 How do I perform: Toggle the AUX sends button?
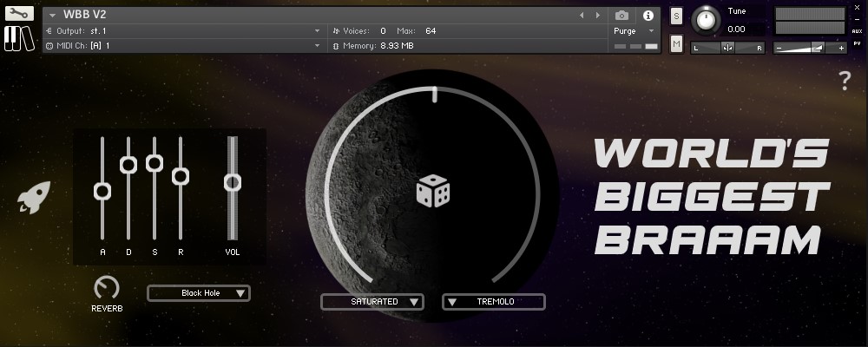(857, 31)
